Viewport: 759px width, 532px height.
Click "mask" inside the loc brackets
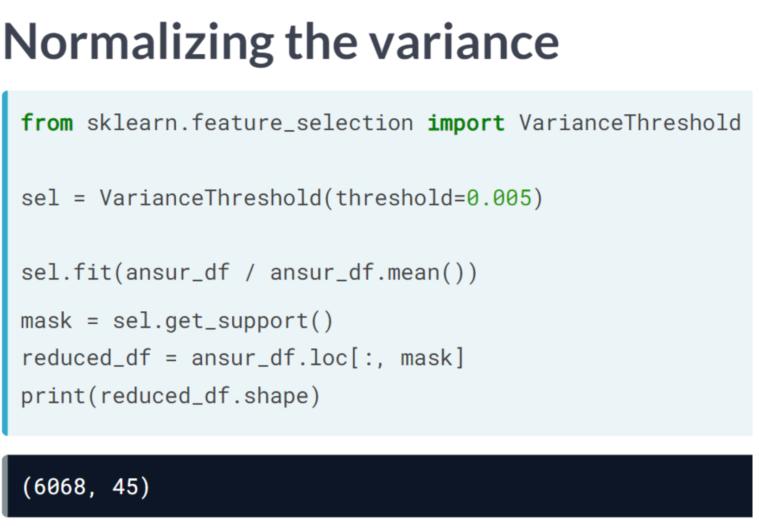point(426,359)
